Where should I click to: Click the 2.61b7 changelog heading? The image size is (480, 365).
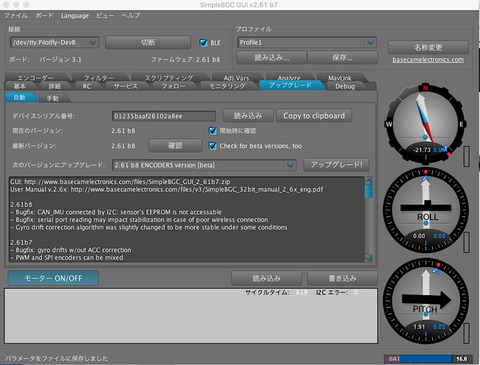21,242
